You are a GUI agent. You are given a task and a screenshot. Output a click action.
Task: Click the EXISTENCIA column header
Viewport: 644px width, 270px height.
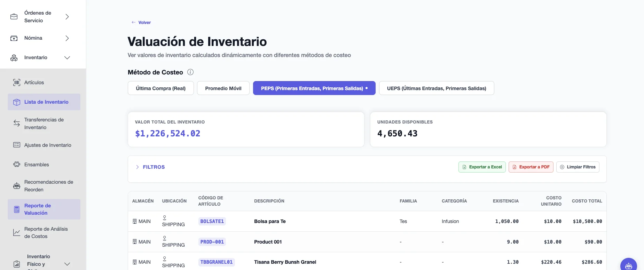click(x=505, y=201)
